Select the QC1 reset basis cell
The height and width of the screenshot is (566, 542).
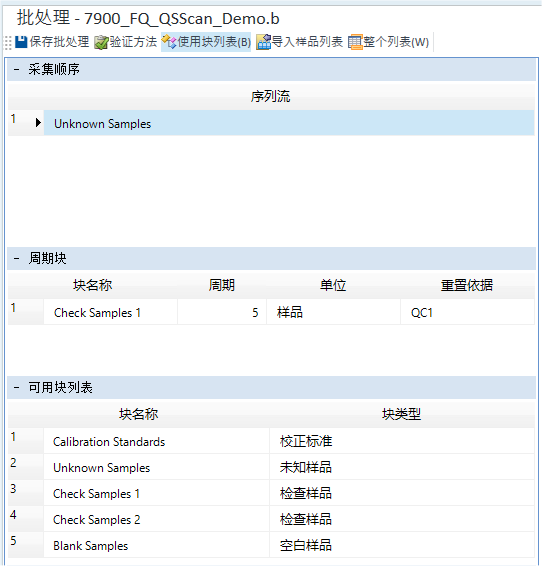coord(467,312)
